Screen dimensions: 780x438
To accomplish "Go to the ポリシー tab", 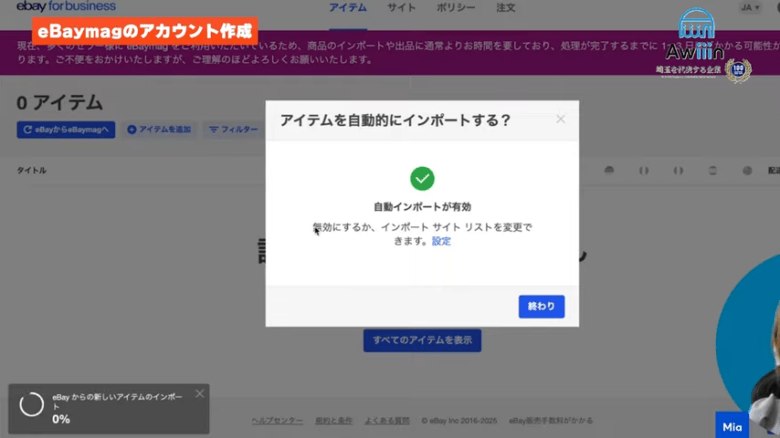I will (x=455, y=8).
